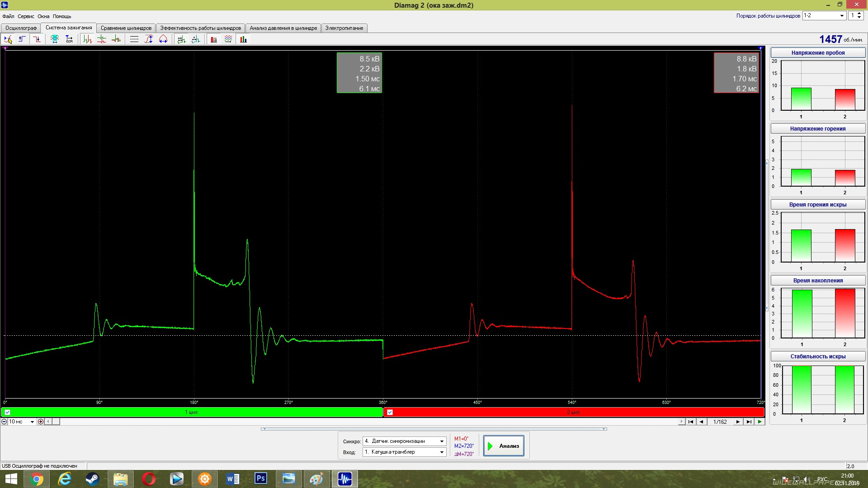Click the horizontal waveform scrollbar thumb
This screenshot has width=868, height=488.
pyautogui.click(x=56, y=422)
